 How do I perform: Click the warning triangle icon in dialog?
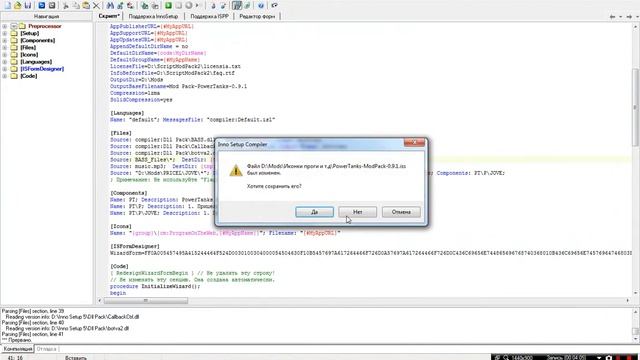(x=236, y=171)
